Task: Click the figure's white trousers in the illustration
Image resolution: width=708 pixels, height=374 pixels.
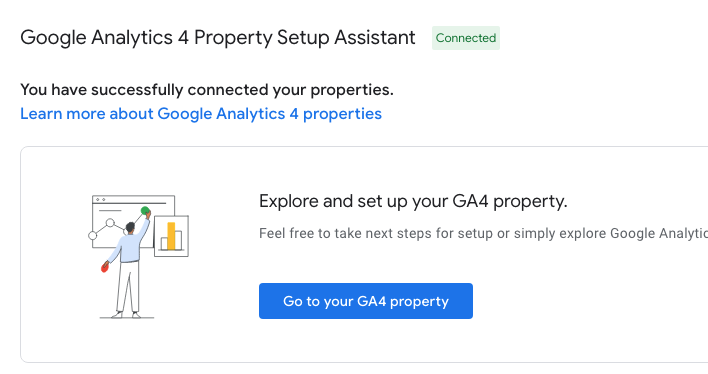Action: pos(128,287)
